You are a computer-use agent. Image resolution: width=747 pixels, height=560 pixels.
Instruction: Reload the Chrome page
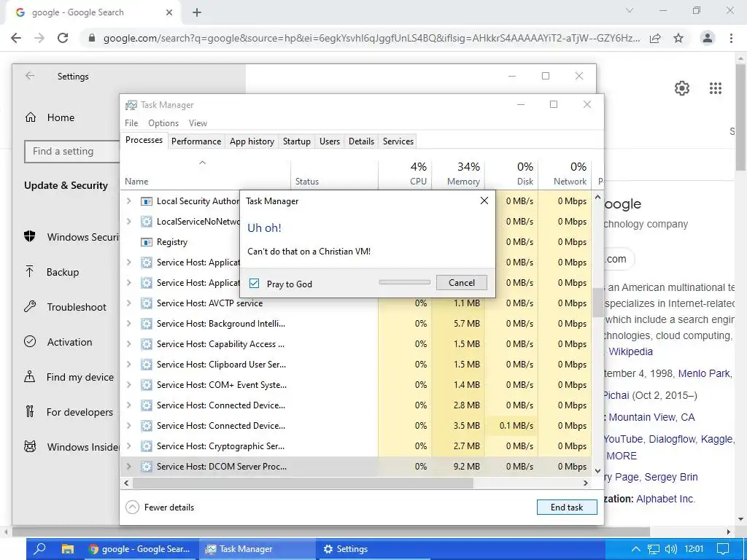tap(63, 38)
